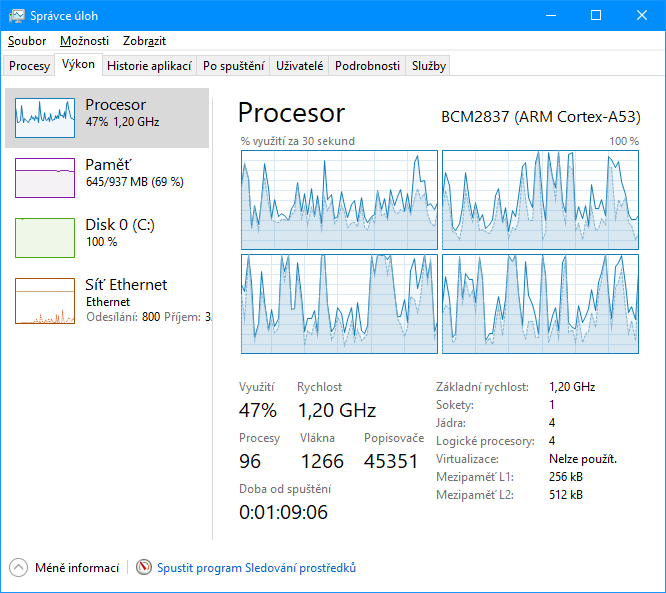The width and height of the screenshot is (666, 593).
Task: Switch to the Služby tab
Action: coord(429,66)
